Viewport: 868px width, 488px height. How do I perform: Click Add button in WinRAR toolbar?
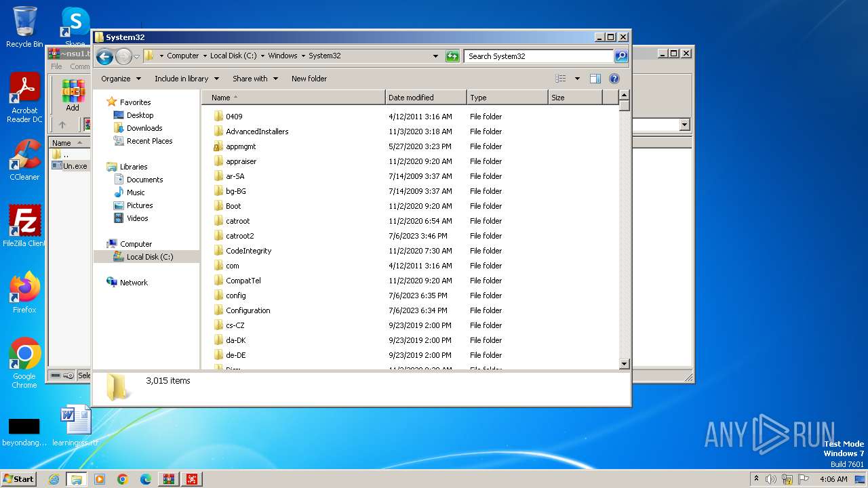click(x=73, y=96)
